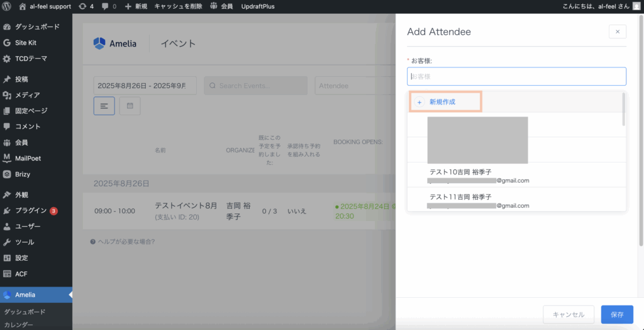Close the Add Attendee panel
This screenshot has width=644, height=330.
tap(617, 31)
